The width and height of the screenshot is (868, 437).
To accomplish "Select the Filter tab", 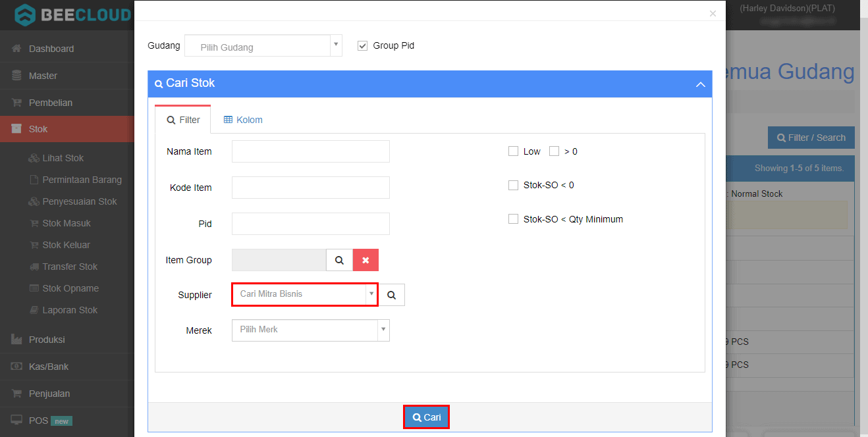I will (x=183, y=120).
